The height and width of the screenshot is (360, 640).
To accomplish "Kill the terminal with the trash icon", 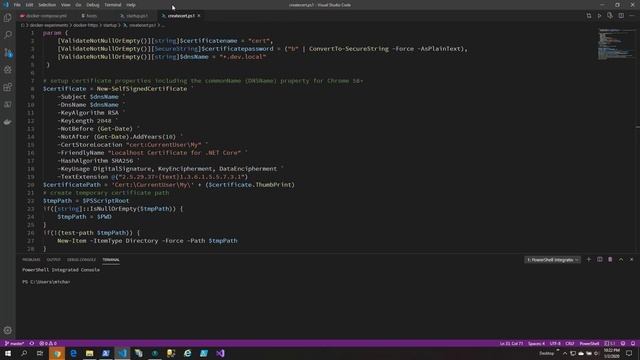I will pos(610,260).
